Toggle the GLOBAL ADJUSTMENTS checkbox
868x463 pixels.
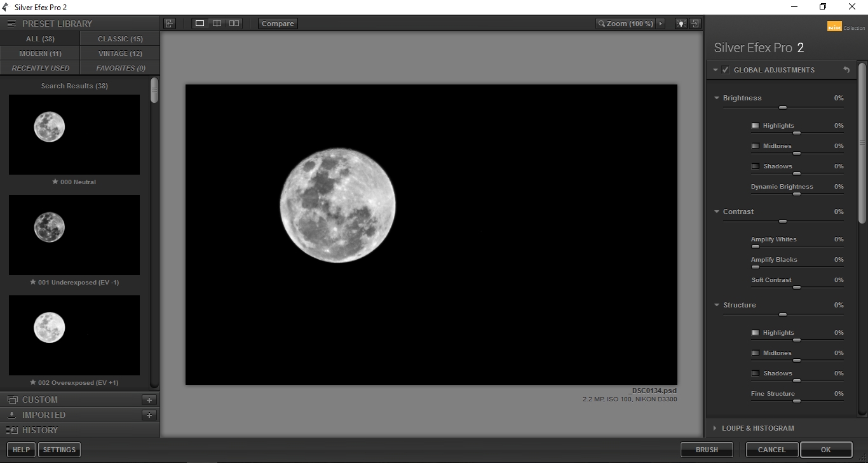pyautogui.click(x=725, y=70)
